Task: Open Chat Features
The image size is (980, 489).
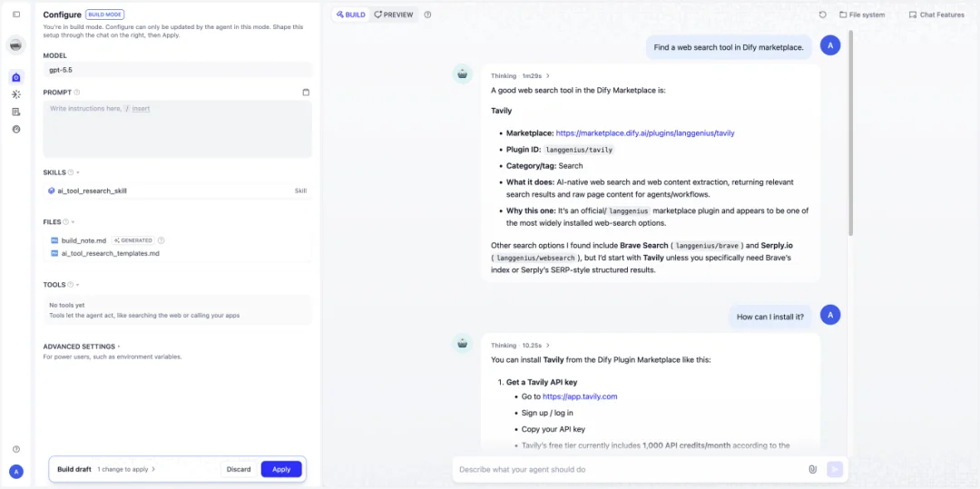Action: click(x=936, y=15)
